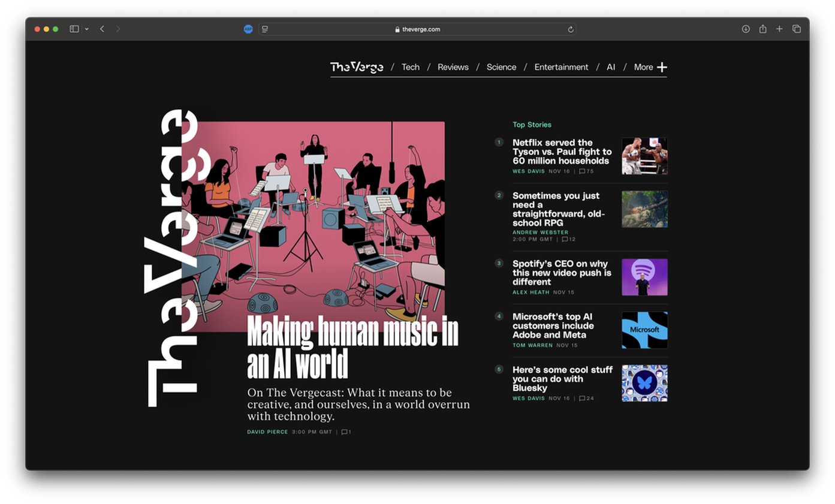Open the ABP adblock extension icon

248,29
